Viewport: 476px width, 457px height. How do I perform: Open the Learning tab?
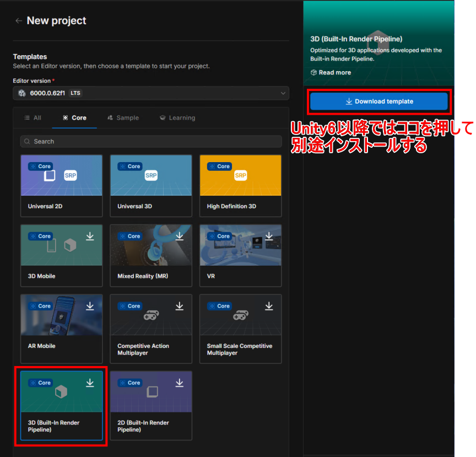[x=177, y=118]
